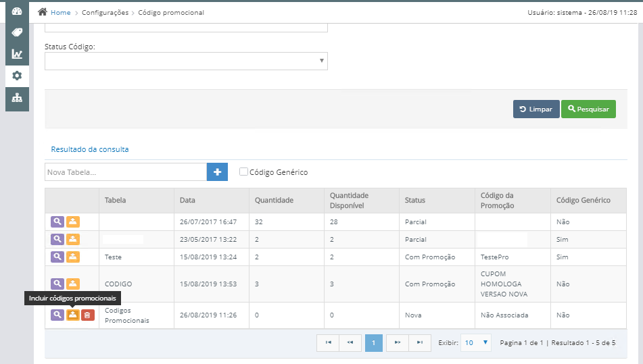Include codes for Codigos Promocionais row
The width and height of the screenshot is (643, 364).
pyautogui.click(x=73, y=315)
